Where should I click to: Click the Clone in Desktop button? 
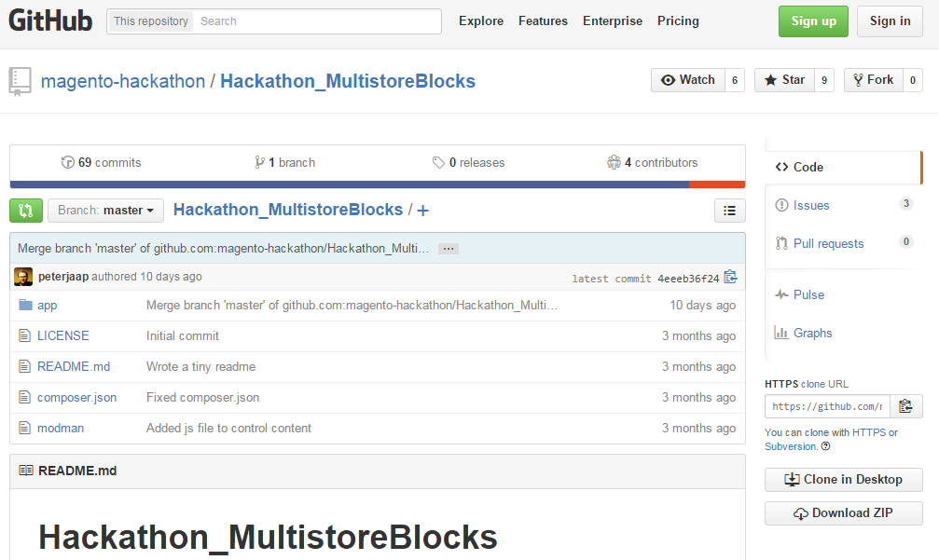point(844,480)
